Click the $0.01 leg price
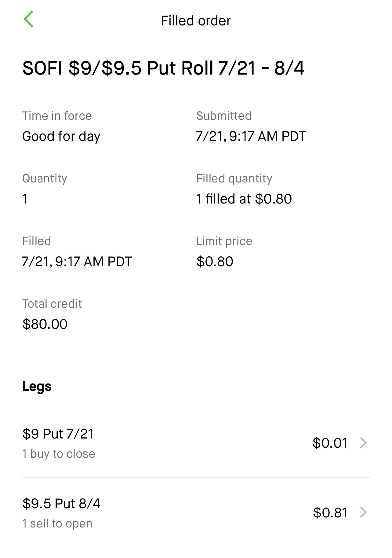The image size is (392, 558). click(x=330, y=443)
